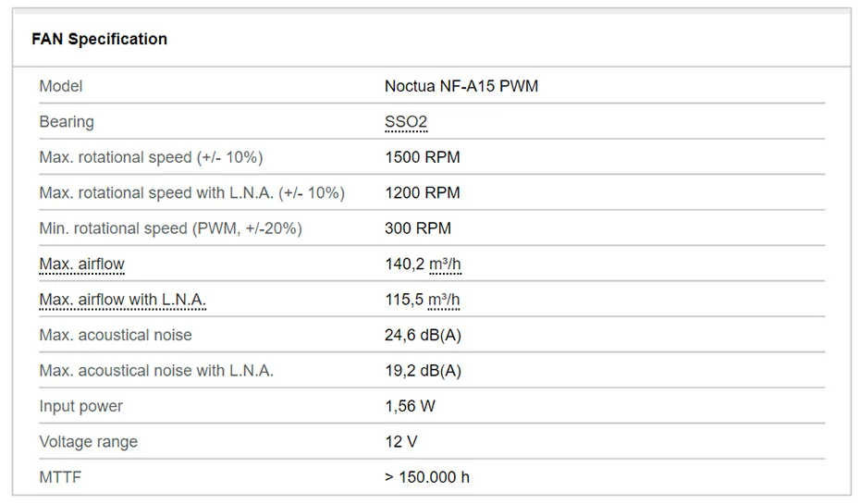Viewport: 860px width, 504px height.
Task: Click the Model row label
Action: 61,86
